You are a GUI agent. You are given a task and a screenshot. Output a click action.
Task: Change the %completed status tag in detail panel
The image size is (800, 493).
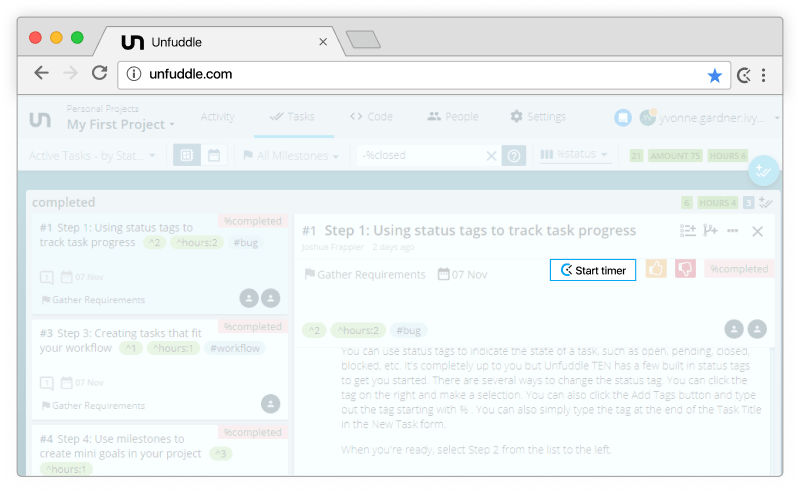[739, 269]
